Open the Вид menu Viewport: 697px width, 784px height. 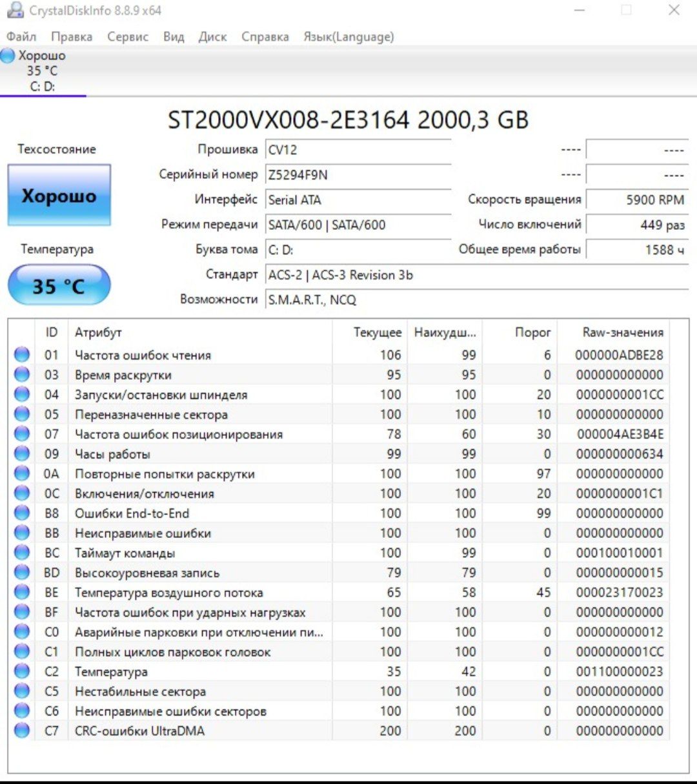[x=174, y=37]
